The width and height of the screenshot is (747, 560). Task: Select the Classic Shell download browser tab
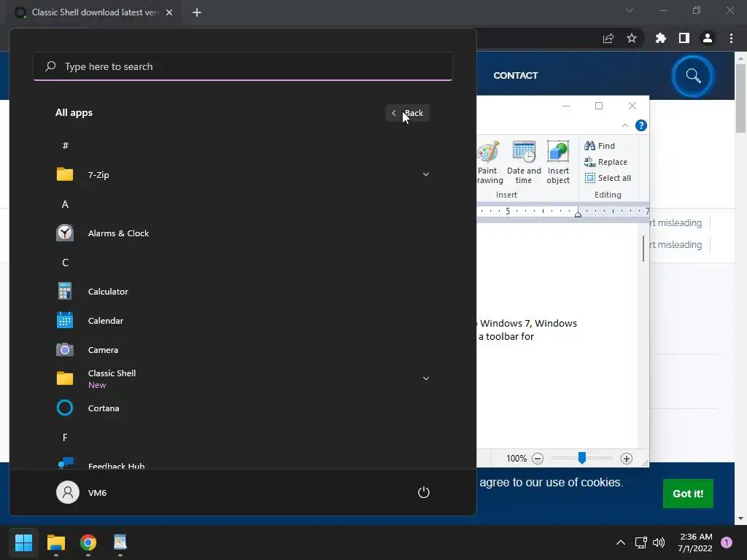(94, 12)
